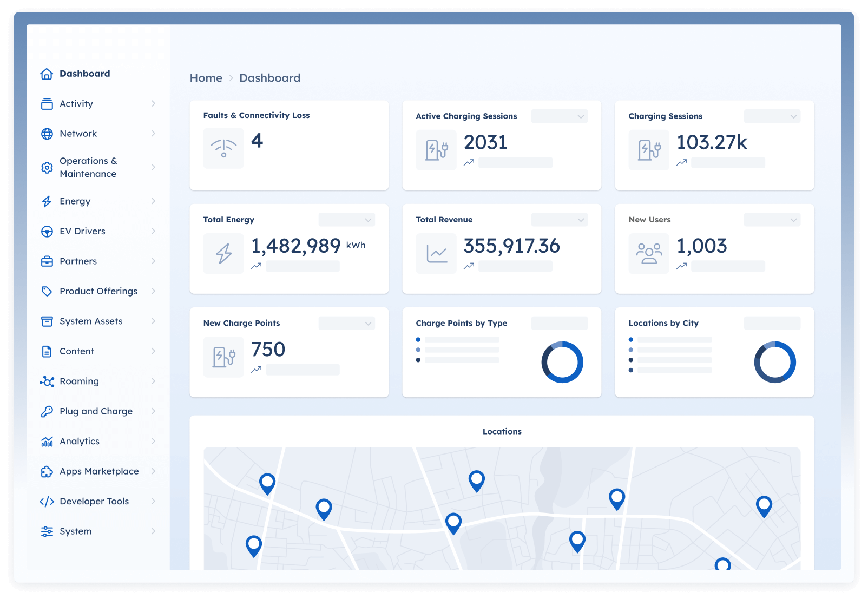Click the Plug and Charge key icon
The height and width of the screenshot is (599, 868).
47,411
